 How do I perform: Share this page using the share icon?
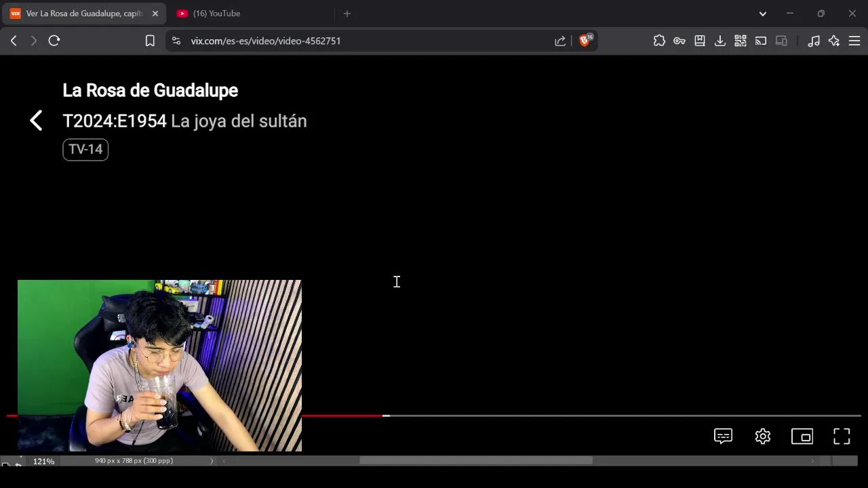(x=560, y=41)
